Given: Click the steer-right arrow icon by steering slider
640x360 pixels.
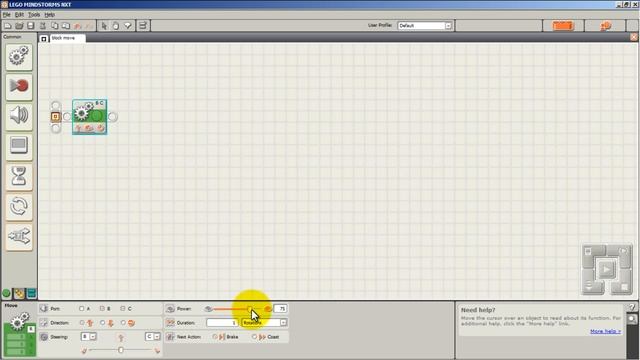Looking at the screenshot, I should [157, 350].
